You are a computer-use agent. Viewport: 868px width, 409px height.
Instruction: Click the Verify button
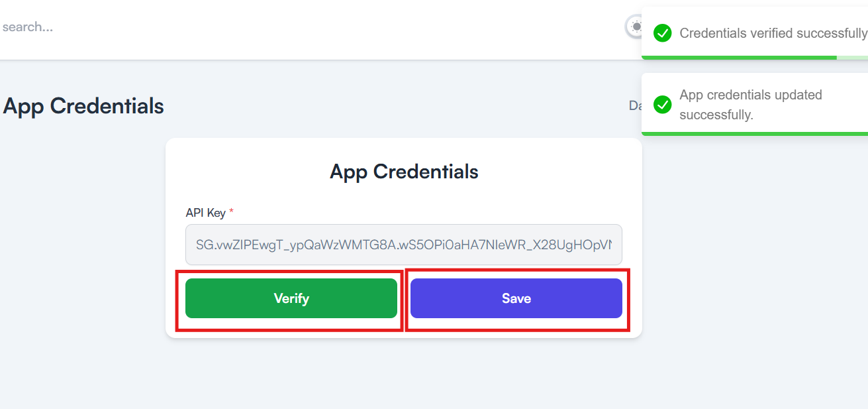[x=291, y=298]
